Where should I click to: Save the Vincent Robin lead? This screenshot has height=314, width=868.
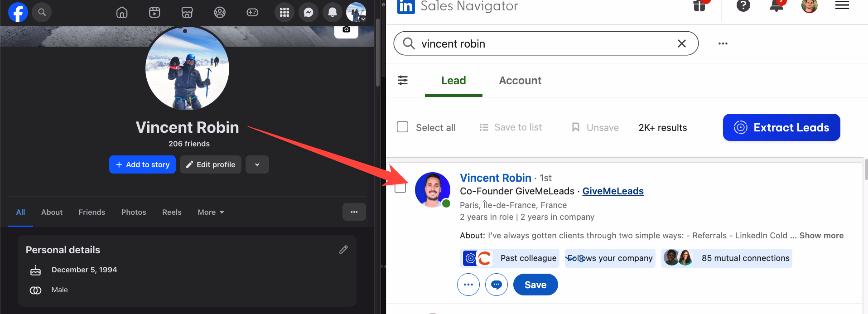coord(535,285)
